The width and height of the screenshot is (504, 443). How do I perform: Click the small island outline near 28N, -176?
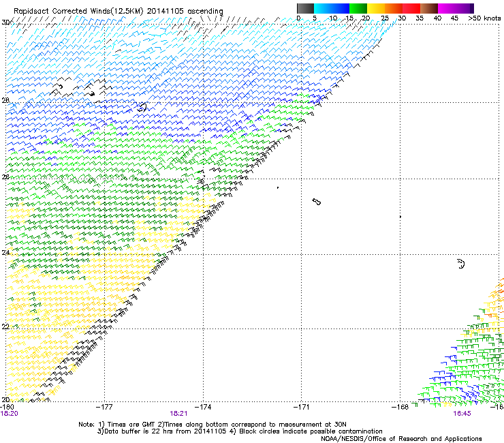142,107
